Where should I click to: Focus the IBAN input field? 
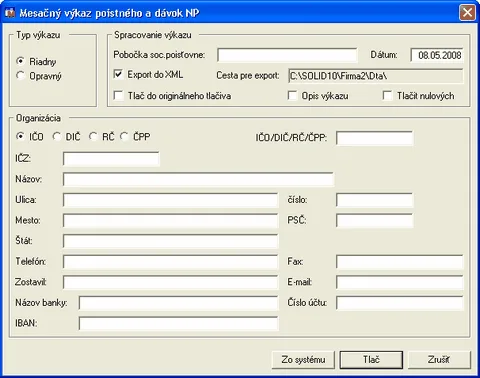pos(178,323)
